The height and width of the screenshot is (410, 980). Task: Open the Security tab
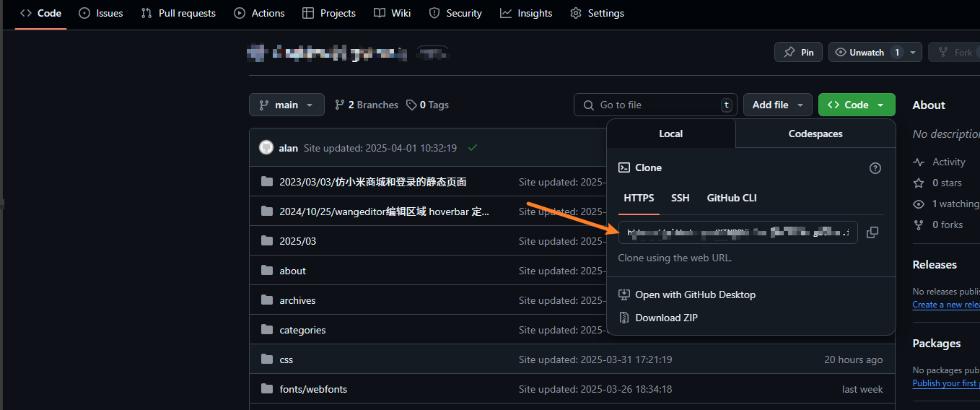click(x=455, y=13)
